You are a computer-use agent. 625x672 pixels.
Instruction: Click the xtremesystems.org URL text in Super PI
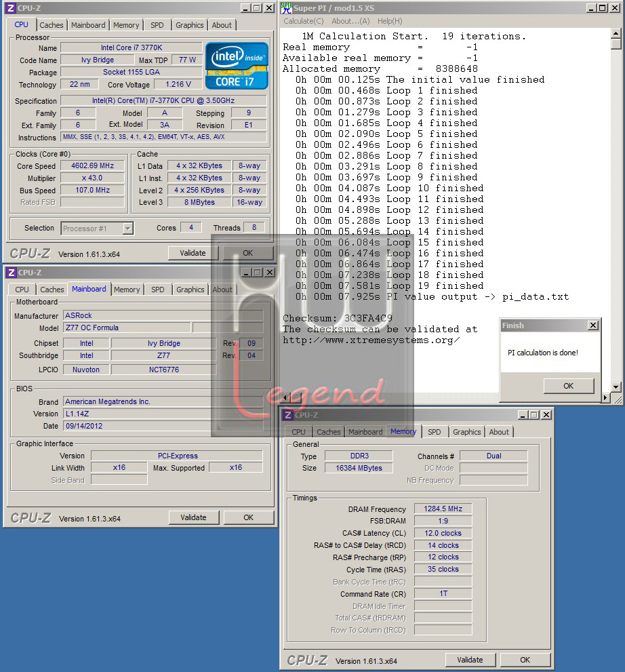click(371, 340)
